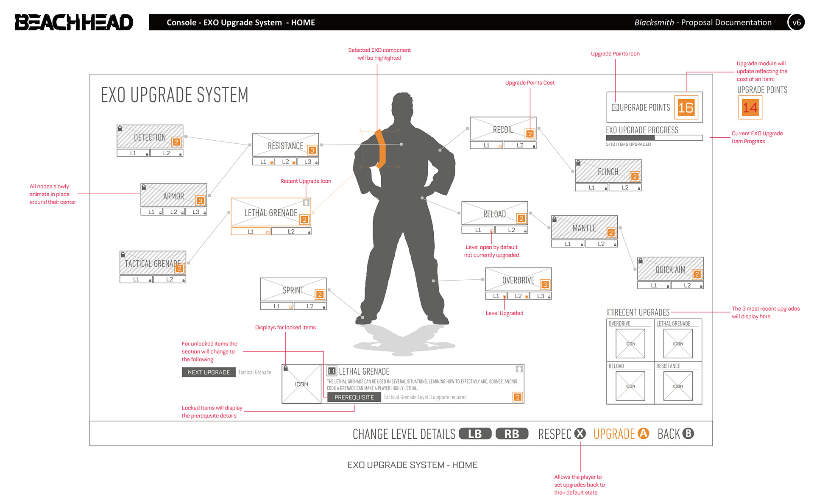The height and width of the screenshot is (504, 814).
Task: Open the Recoil upgrade node
Action: click(503, 129)
